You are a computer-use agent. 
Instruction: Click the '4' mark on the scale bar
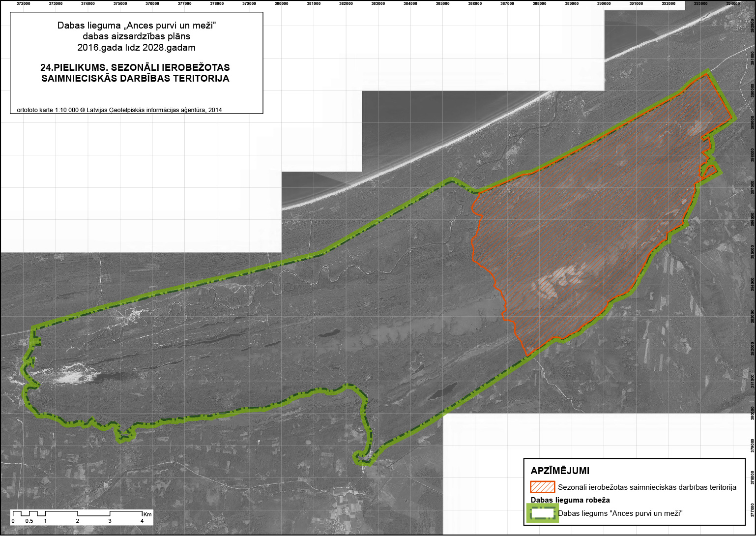click(x=142, y=521)
